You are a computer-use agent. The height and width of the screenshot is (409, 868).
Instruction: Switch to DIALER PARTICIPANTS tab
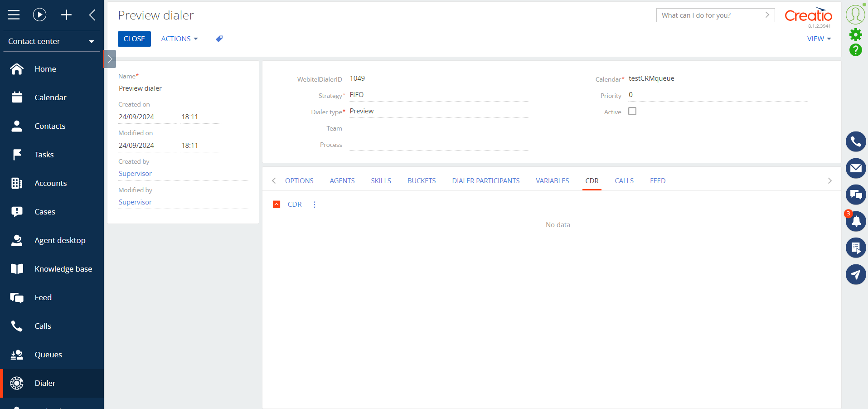[486, 181]
